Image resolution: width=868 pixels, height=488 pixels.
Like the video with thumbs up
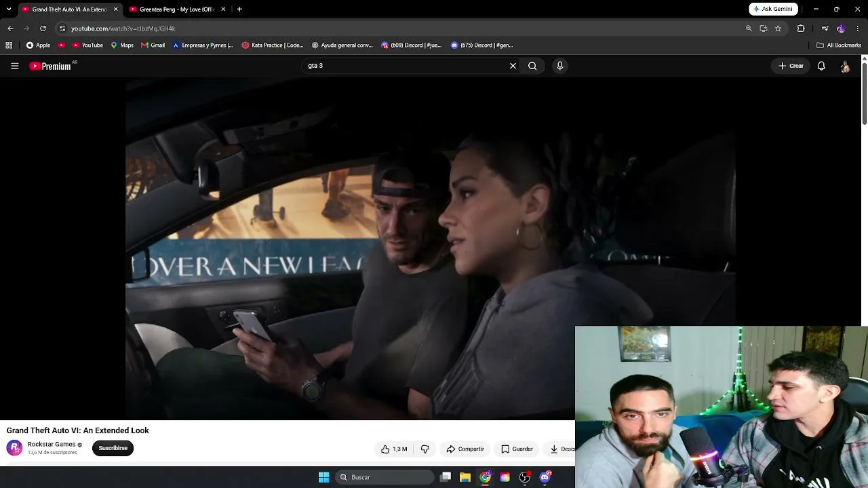394,449
